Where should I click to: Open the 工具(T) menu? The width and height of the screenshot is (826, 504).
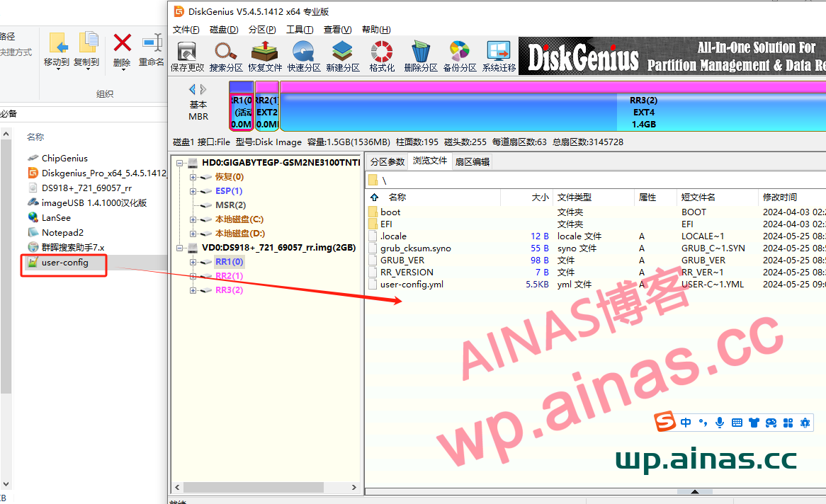point(300,30)
